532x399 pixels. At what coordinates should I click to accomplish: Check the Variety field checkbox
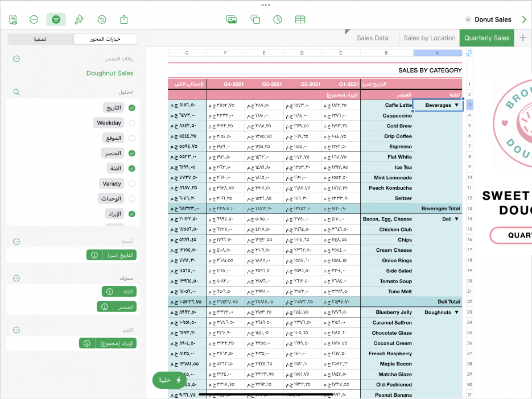point(132,184)
